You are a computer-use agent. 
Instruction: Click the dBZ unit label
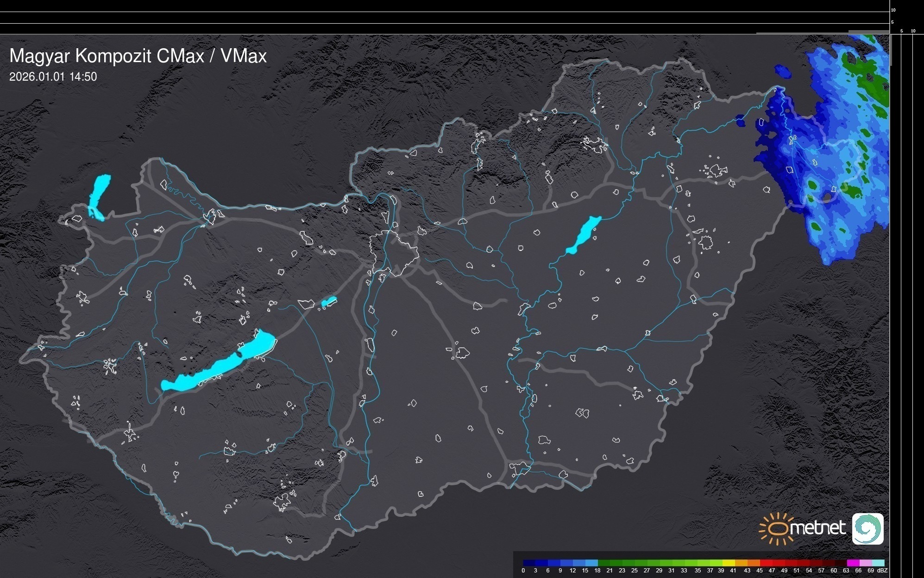pos(882,571)
